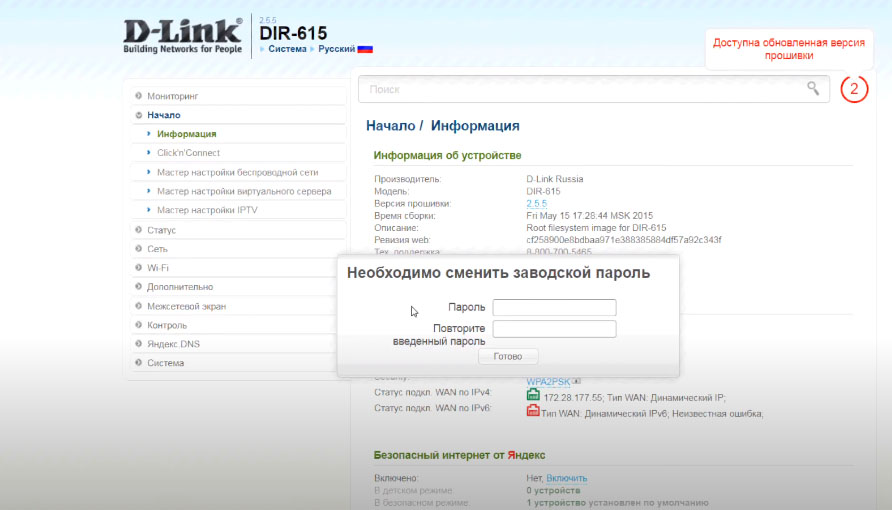Click the firmware update available notification

[788, 49]
